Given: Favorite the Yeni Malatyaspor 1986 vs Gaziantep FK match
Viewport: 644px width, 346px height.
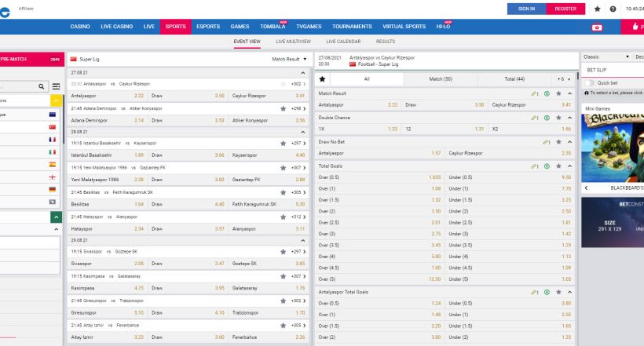Looking at the screenshot, I should click(283, 168).
